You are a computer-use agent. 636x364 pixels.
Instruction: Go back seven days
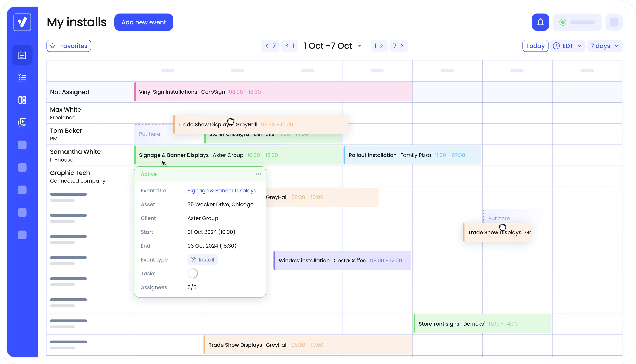click(270, 46)
